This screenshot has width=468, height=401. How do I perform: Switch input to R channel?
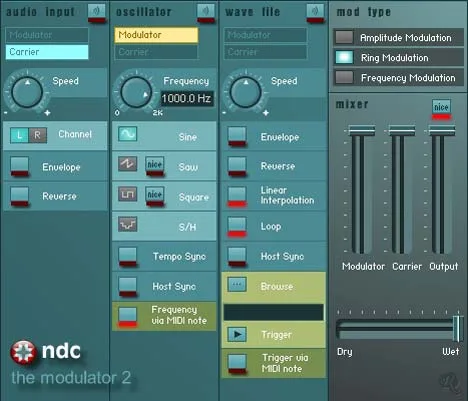tap(37, 135)
